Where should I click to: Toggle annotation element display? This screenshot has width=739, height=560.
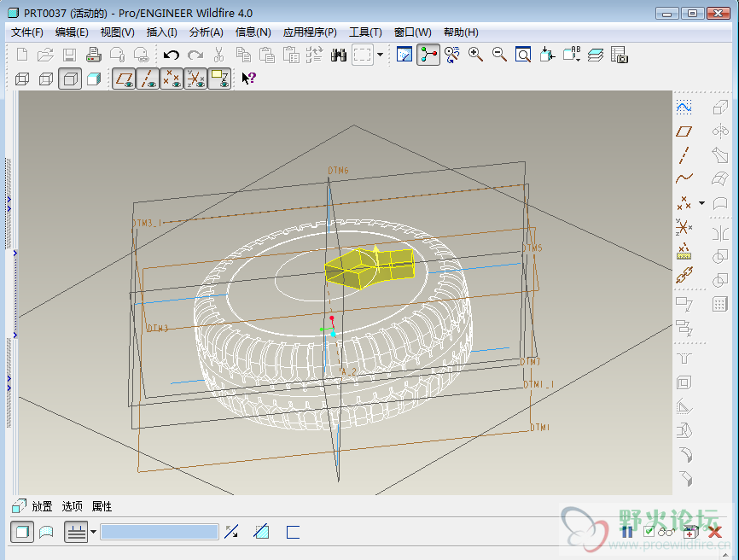[219, 79]
